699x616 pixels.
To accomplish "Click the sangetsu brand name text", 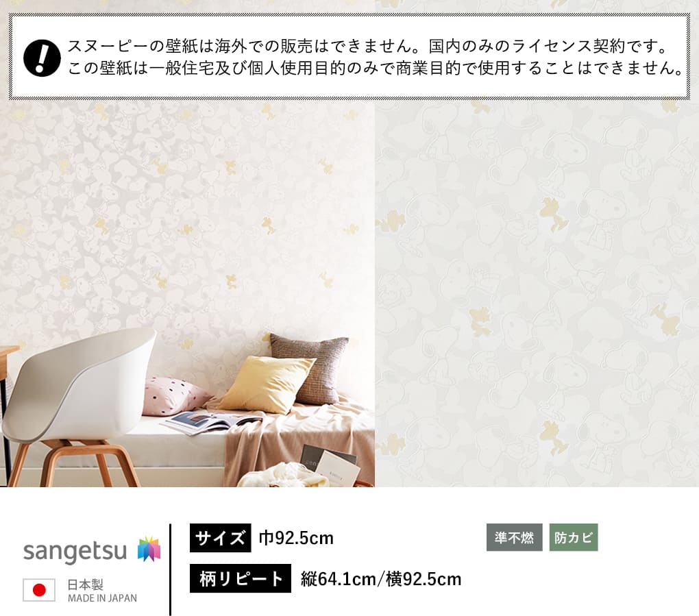I will pyautogui.click(x=75, y=552).
